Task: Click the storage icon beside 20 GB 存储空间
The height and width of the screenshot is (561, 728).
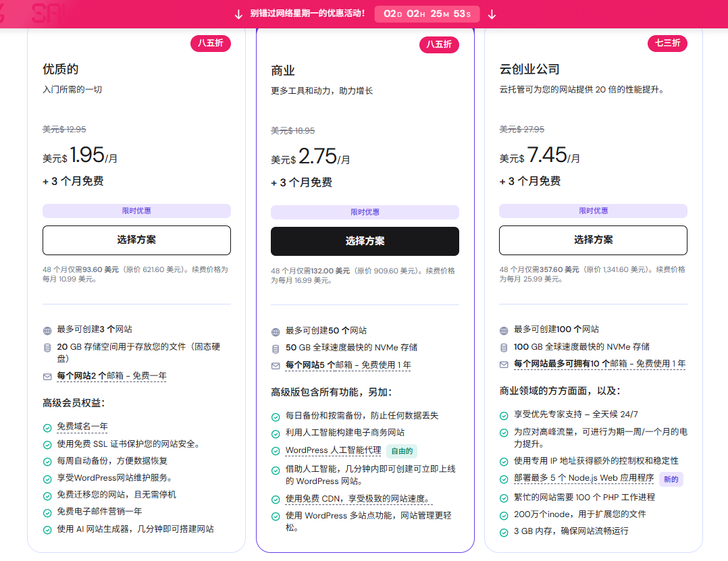Action: [x=47, y=348]
